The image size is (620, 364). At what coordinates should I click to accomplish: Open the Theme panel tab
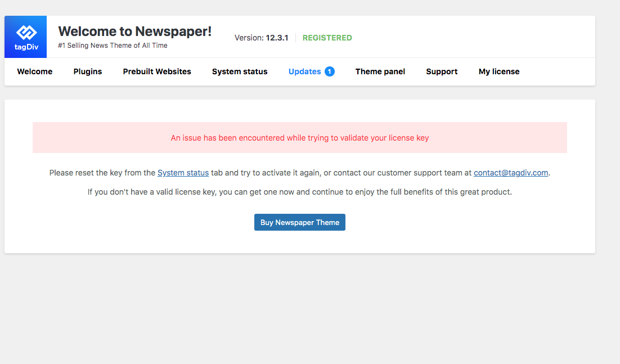click(x=380, y=71)
